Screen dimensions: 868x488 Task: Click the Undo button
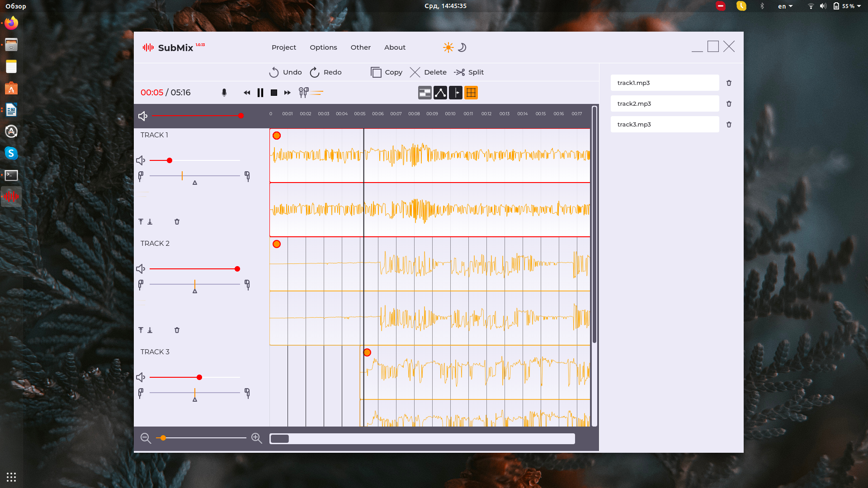coord(285,72)
